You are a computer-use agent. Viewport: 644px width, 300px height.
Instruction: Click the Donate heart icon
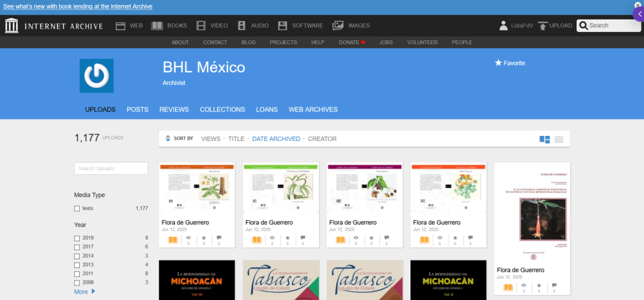363,42
